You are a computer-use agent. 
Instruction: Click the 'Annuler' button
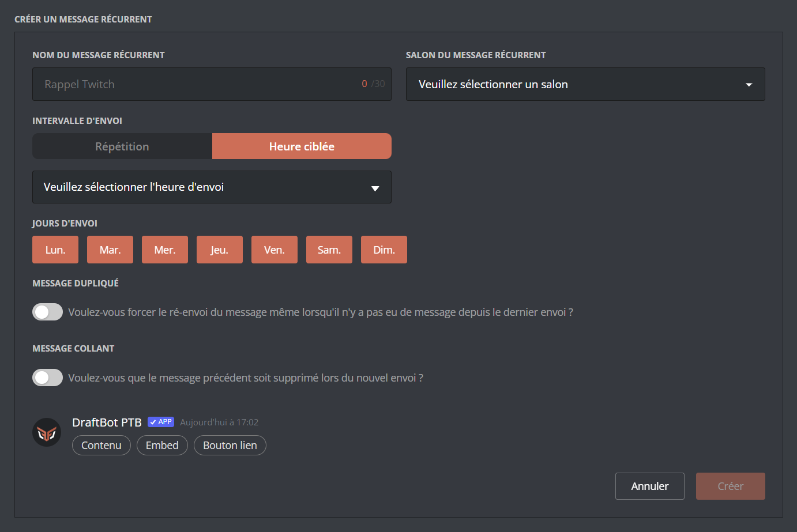(649, 486)
